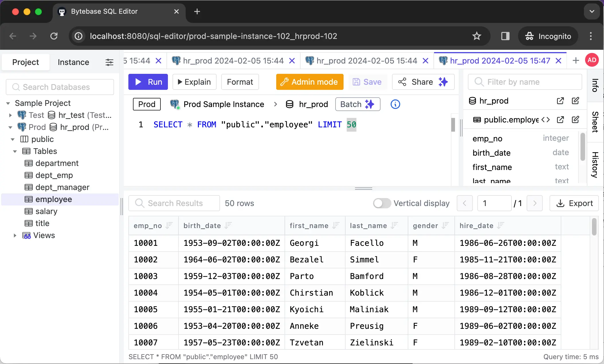The image size is (604, 364).
Task: Open hr_prod database in external view
Action: pos(560,101)
